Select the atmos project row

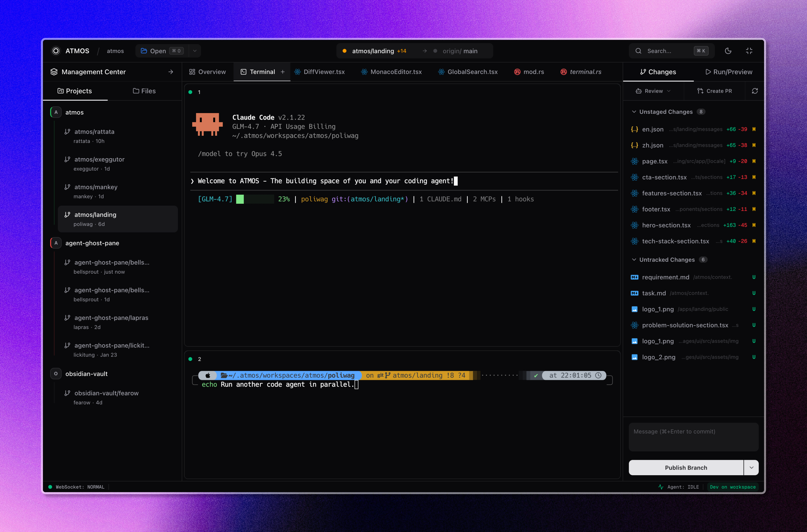(x=114, y=112)
